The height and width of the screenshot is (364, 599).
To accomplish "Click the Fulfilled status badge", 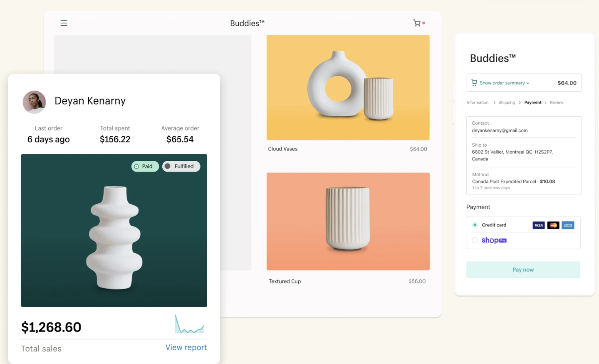I will [181, 166].
